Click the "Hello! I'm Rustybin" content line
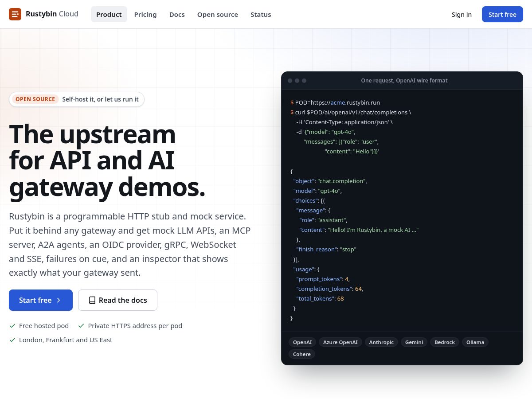The width and height of the screenshot is (532, 399). (x=359, y=230)
